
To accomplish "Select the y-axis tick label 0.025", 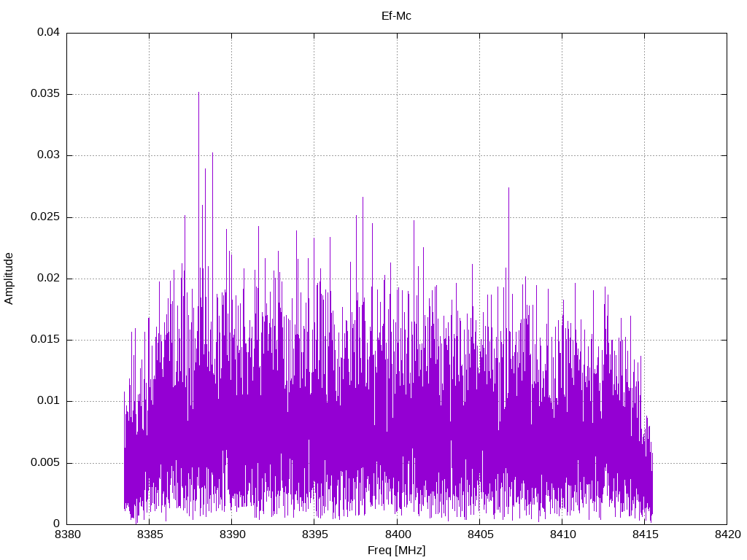I will [x=45, y=217].
